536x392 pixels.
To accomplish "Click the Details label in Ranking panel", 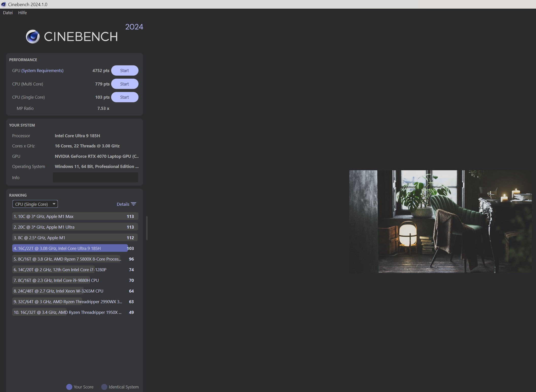I will point(123,204).
